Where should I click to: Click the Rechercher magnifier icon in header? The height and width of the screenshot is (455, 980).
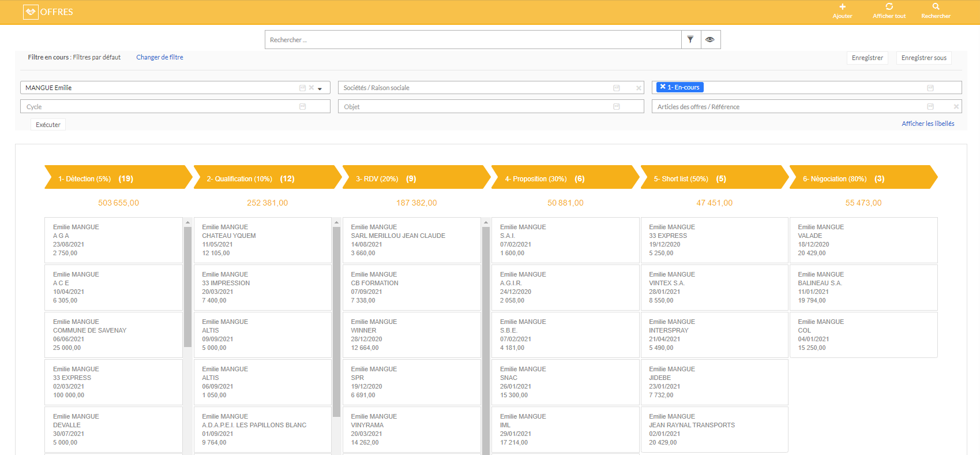pos(936,7)
